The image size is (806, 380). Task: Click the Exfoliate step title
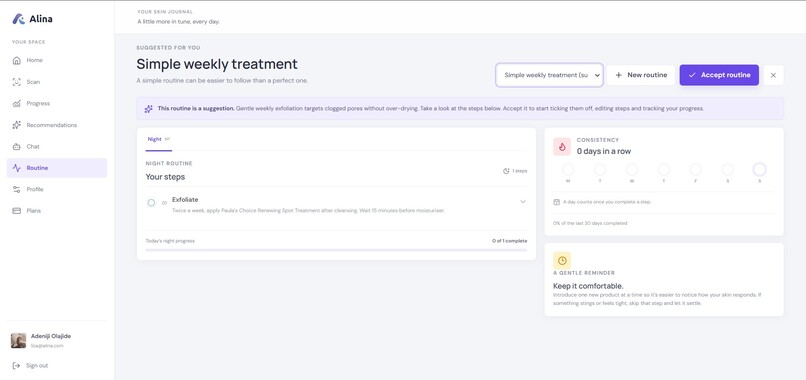point(185,200)
